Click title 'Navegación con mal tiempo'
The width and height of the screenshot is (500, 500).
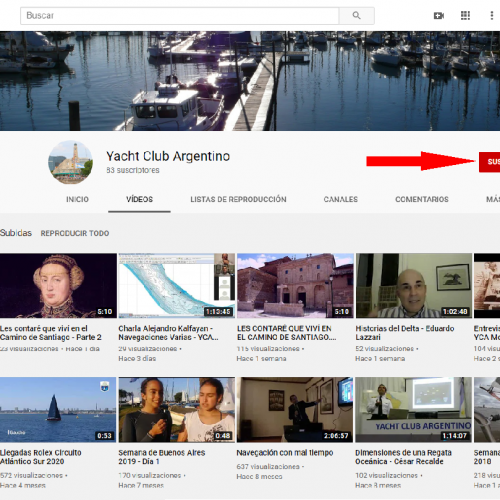285,453
